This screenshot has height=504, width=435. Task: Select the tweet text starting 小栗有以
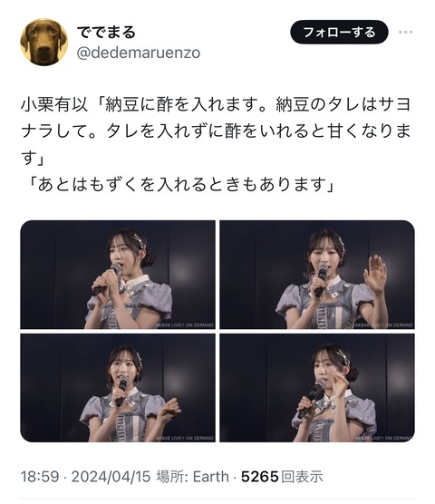216,131
